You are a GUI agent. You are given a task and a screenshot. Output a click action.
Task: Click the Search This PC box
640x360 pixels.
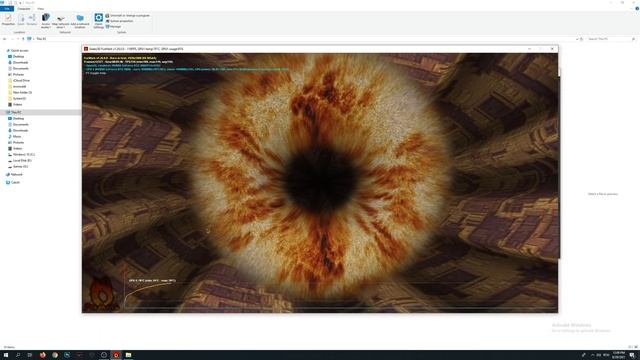click(x=611, y=39)
